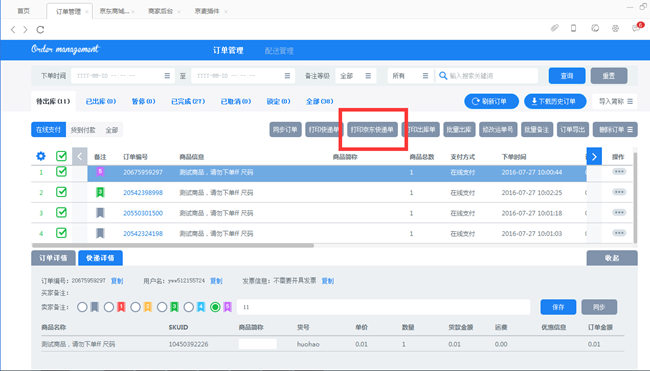This screenshot has width=650, height=371.
Task: Toggle the select-all checkbox in table header
Action: [61, 156]
